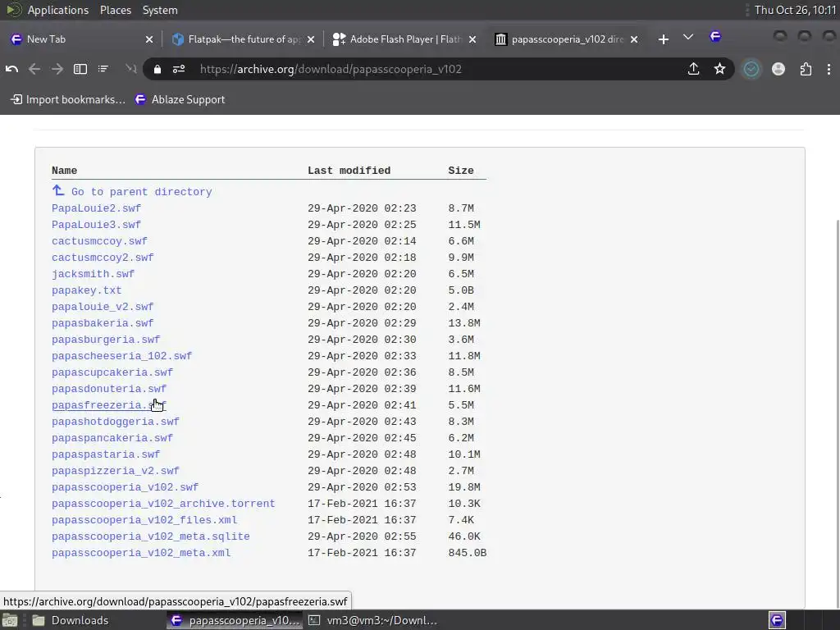Expand the tab search dropdown chevron
This screenshot has width=840, height=630.
[x=688, y=37]
